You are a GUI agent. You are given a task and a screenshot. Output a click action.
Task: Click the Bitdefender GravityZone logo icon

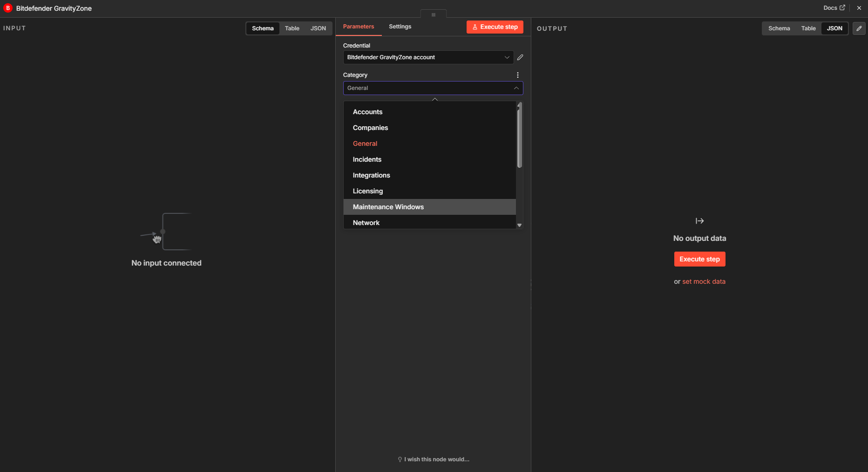coord(8,8)
